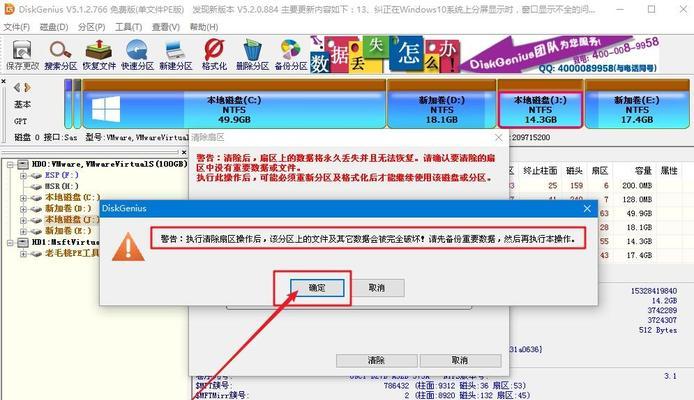
Task: Click the 清除 button in sector dialog
Action: pos(376,360)
